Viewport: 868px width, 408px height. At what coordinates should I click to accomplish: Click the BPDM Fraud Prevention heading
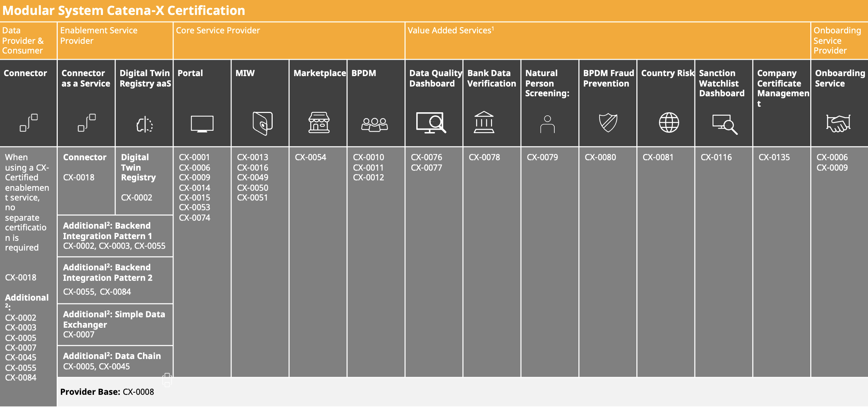point(608,78)
